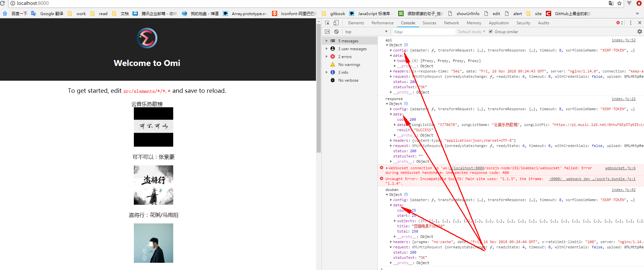Open console settings gear icon
The height and width of the screenshot is (270, 644).
pyautogui.click(x=639, y=31)
